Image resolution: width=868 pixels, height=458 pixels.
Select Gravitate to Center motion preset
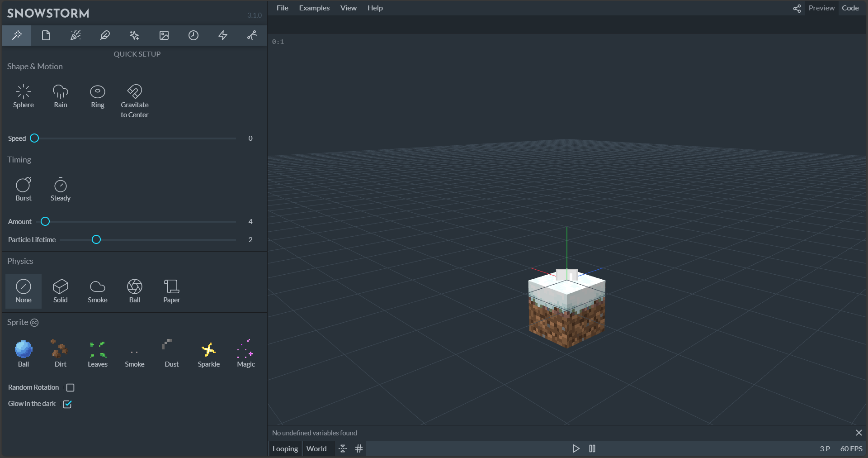click(135, 101)
